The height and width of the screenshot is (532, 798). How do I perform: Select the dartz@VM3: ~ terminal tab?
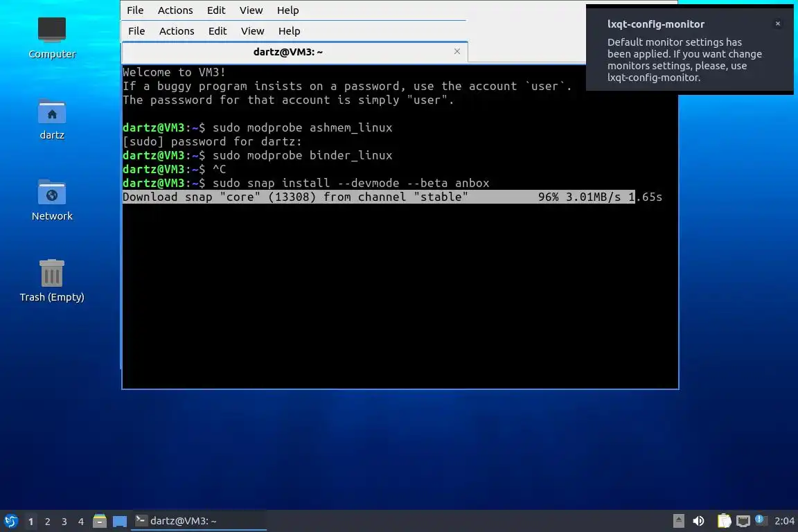pyautogui.click(x=288, y=52)
